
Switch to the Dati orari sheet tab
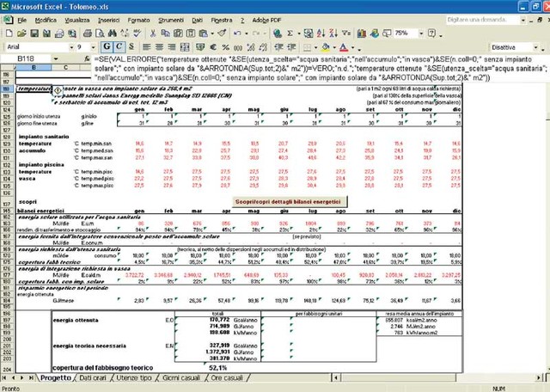point(93,378)
